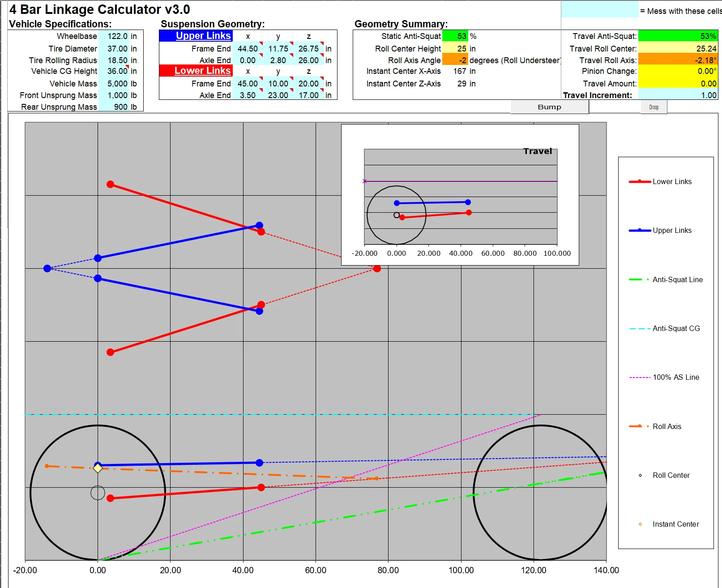The height and width of the screenshot is (588, 722).
Task: Select Lower Links Axle End x value 3.50
Action: click(248, 95)
